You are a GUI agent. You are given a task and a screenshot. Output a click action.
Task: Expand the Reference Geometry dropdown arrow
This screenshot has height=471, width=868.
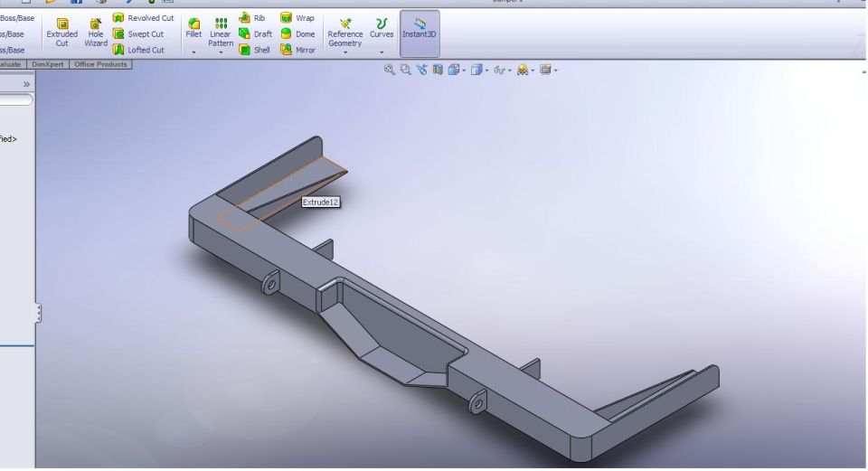pos(344,53)
